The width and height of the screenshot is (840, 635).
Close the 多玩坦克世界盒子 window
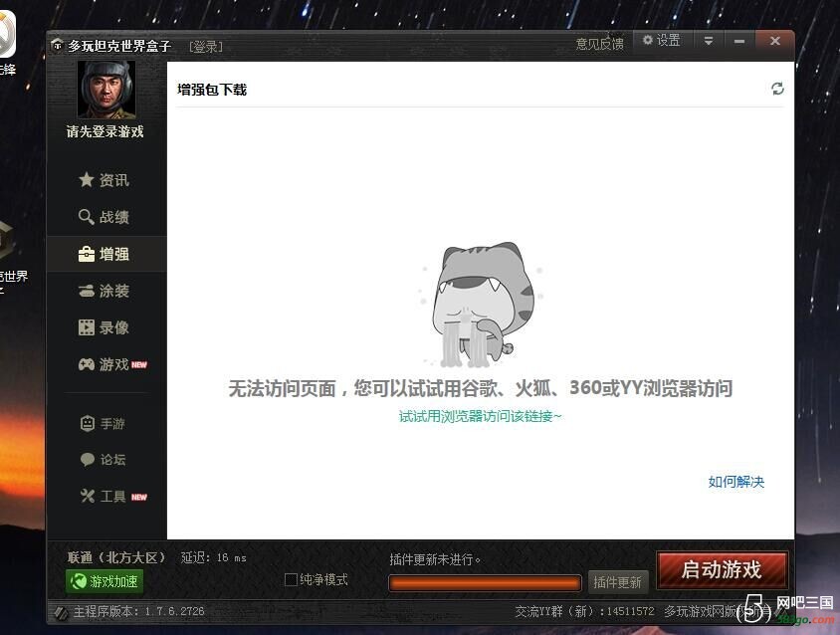pyautogui.click(x=774, y=41)
